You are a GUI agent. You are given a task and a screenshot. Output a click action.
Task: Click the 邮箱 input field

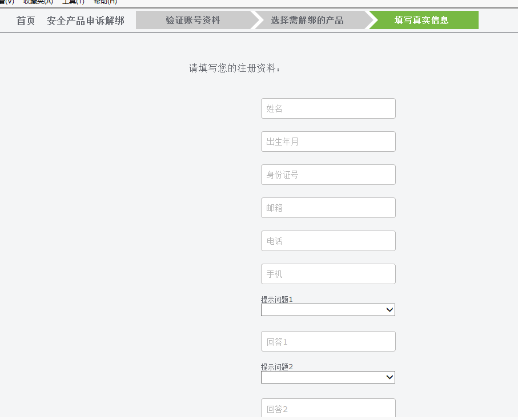[328, 208]
